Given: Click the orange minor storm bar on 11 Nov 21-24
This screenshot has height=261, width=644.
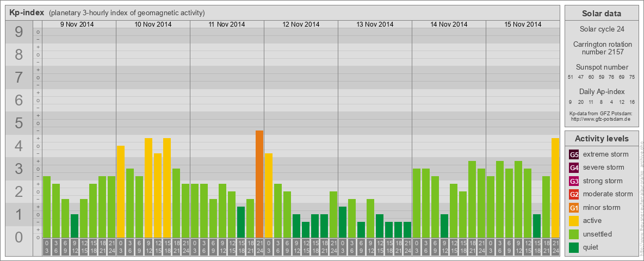Looking at the screenshot, I should (x=259, y=184).
